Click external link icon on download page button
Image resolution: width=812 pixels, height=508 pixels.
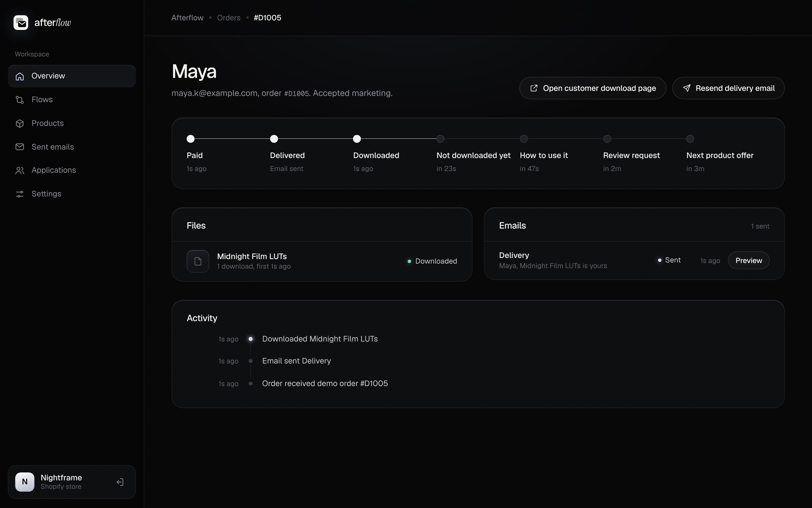534,88
